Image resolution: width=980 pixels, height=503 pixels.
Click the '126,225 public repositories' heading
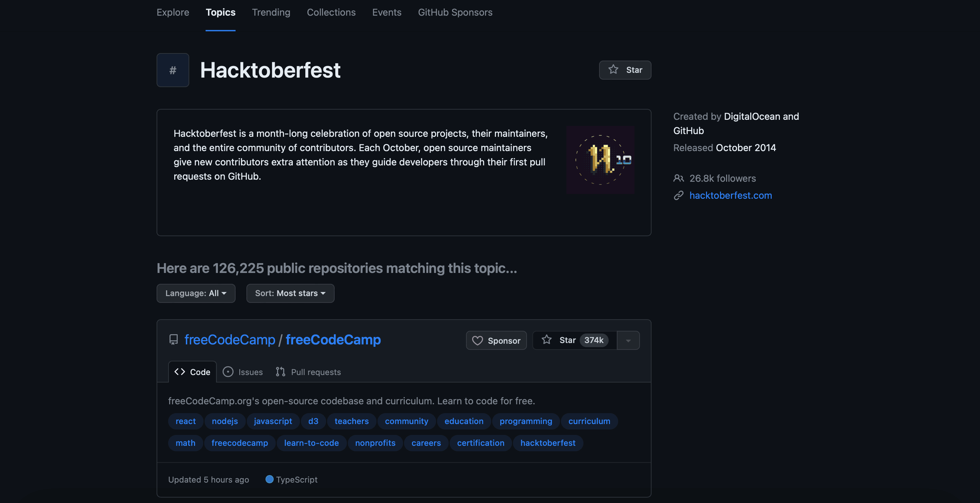coord(337,268)
